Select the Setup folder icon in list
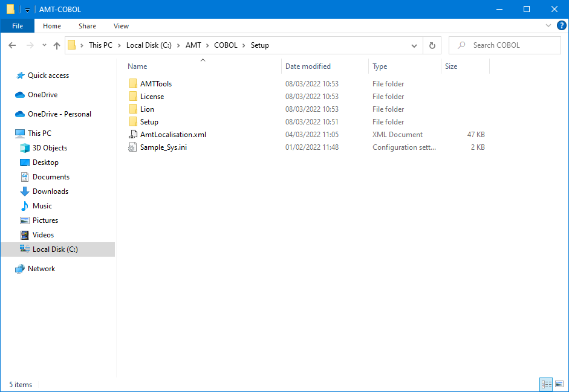This screenshot has width=569, height=392. [133, 122]
